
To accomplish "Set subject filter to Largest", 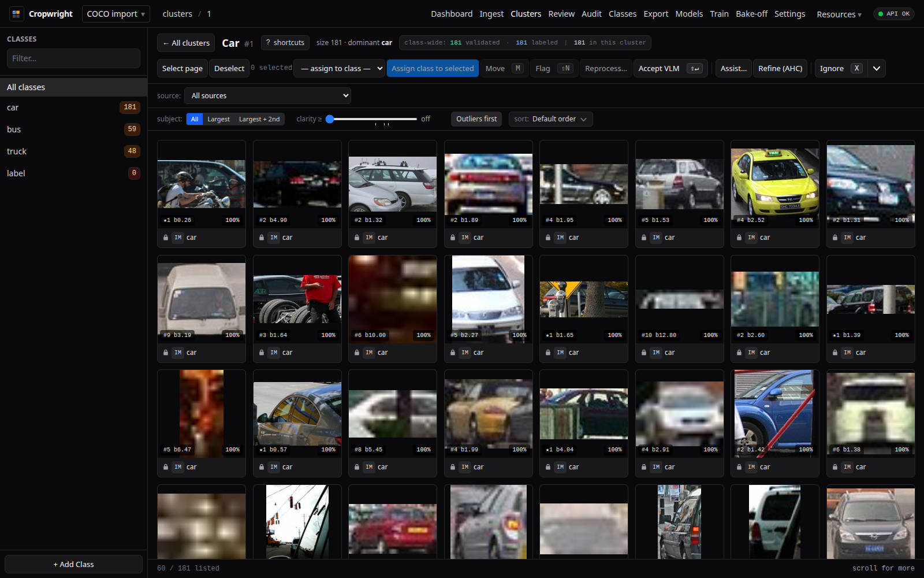I will (218, 119).
